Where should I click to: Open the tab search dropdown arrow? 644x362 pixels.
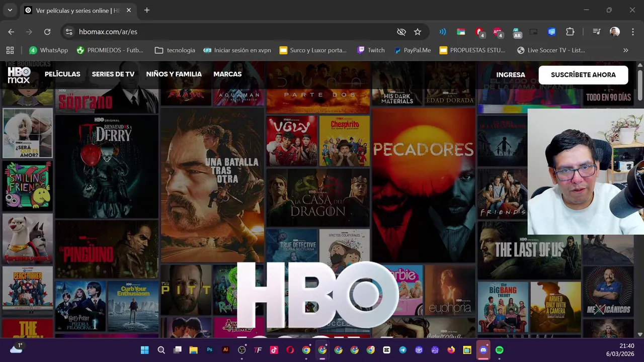10,10
